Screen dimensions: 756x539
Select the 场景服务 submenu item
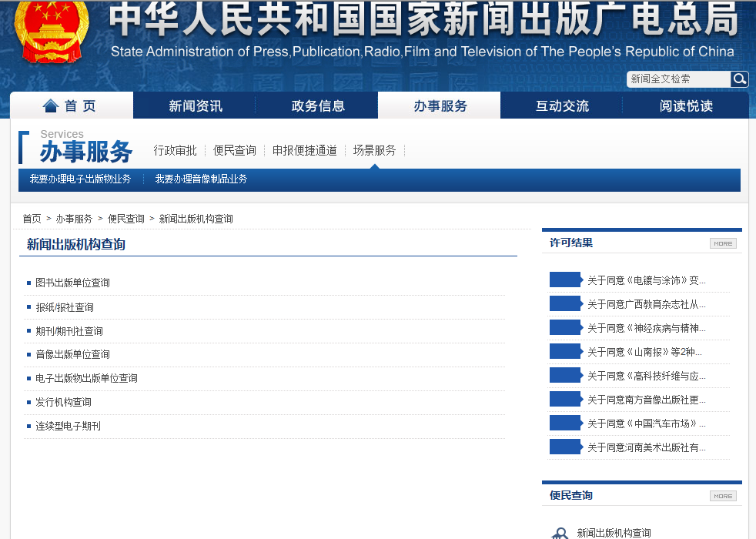pyautogui.click(x=375, y=150)
